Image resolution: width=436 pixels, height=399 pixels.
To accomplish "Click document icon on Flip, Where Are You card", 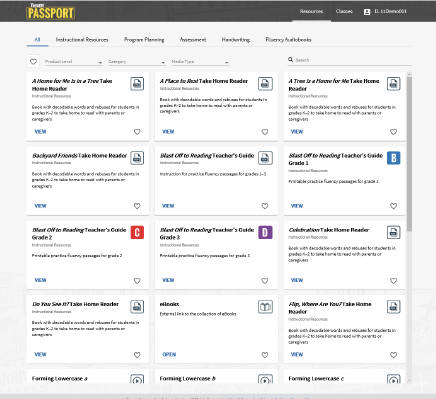I will coord(394,307).
